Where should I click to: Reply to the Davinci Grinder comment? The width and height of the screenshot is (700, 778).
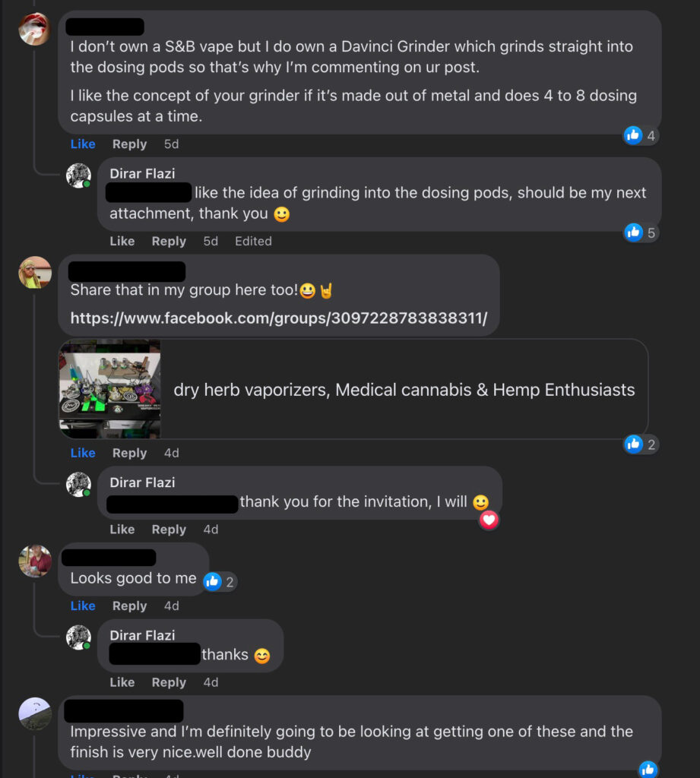pyautogui.click(x=129, y=144)
